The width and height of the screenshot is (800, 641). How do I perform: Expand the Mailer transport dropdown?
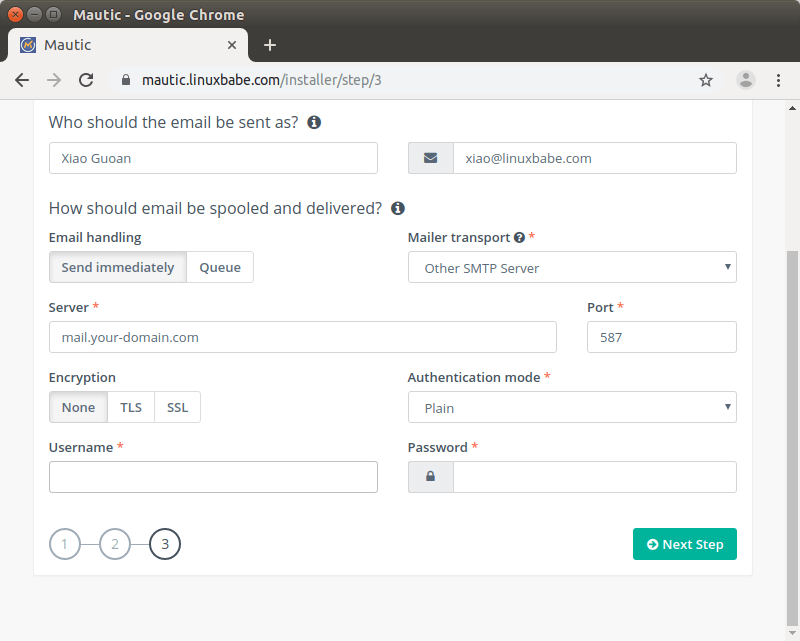point(572,267)
